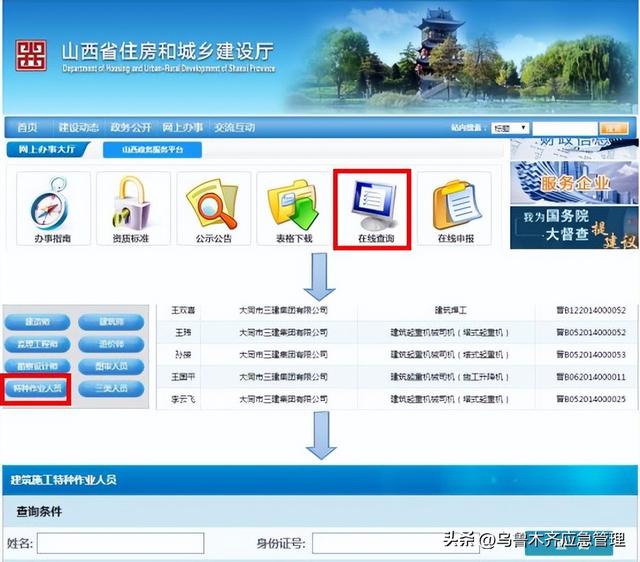Select the 三类人员 category button
640x562 pixels.
coord(111,388)
